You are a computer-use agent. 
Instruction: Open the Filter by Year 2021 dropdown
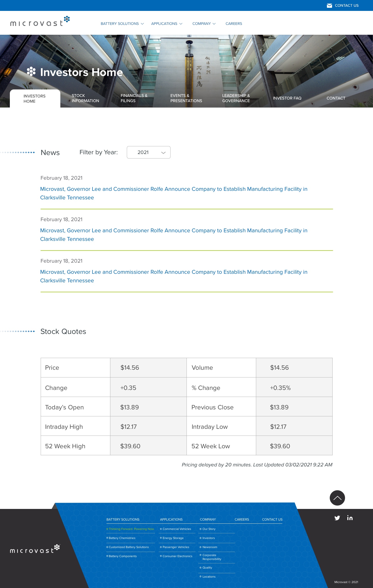tap(149, 152)
